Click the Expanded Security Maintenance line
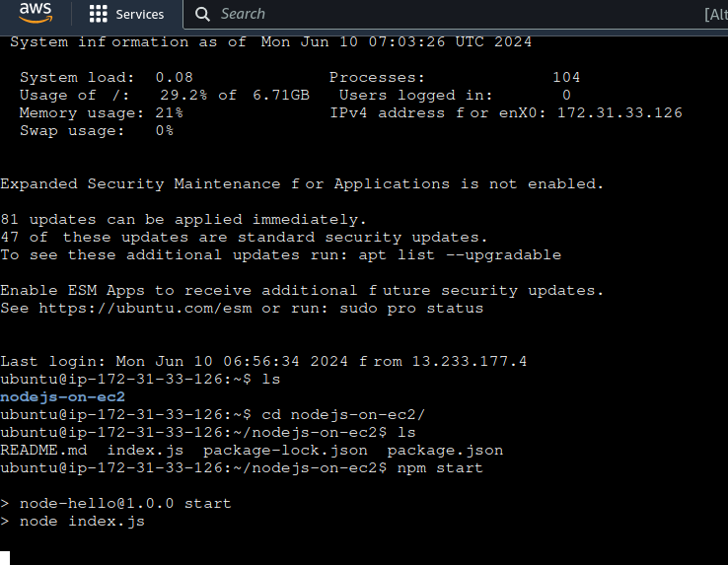728x565 pixels. (x=302, y=183)
